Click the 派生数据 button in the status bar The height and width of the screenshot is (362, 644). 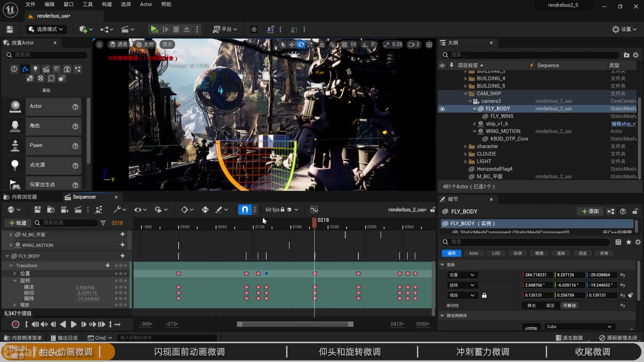coord(569,338)
